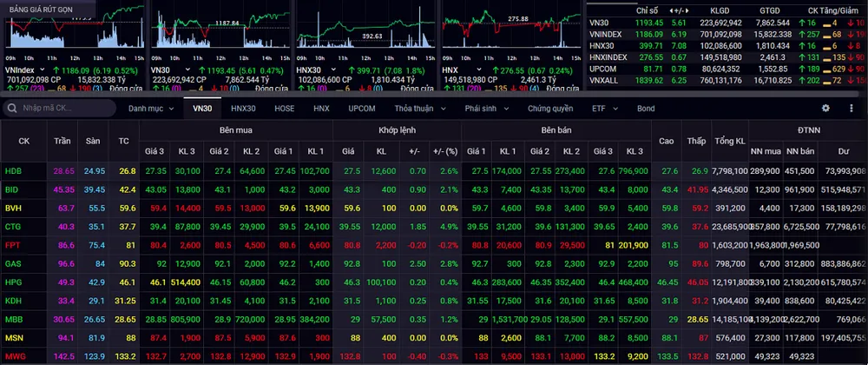Open the FPT stock symbol

12,246
